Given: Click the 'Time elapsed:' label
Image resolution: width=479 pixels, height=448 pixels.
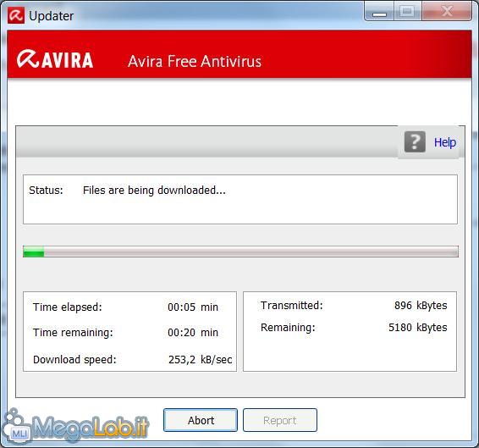Looking at the screenshot, I should (x=68, y=307).
